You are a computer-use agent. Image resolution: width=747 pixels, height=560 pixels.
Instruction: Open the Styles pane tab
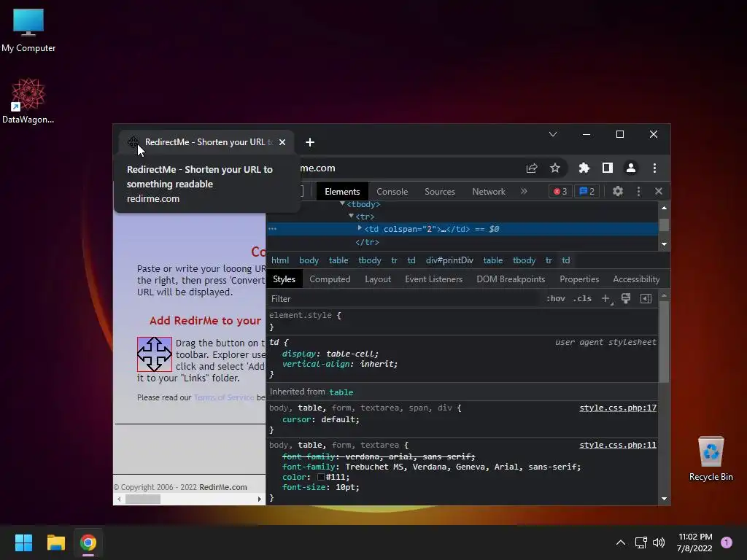tap(284, 279)
